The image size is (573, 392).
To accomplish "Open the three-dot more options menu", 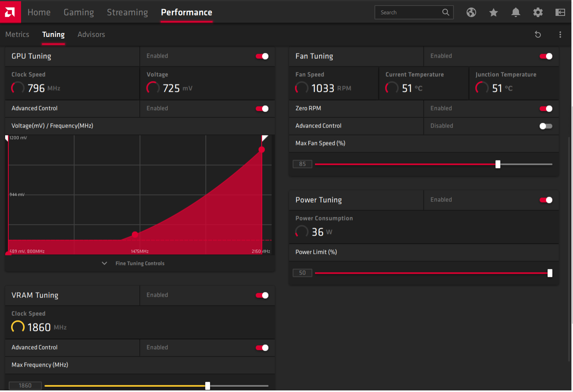I will point(560,35).
